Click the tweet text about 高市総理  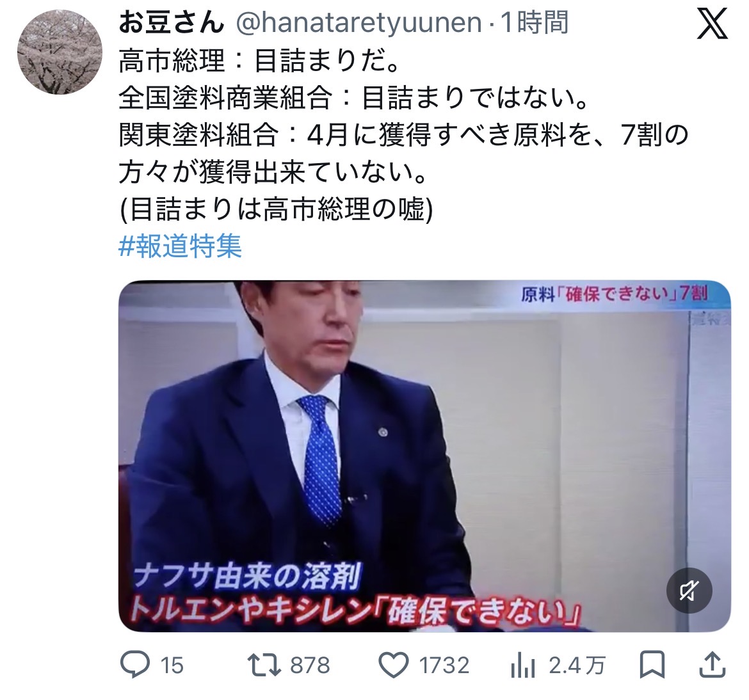pyautogui.click(x=404, y=135)
